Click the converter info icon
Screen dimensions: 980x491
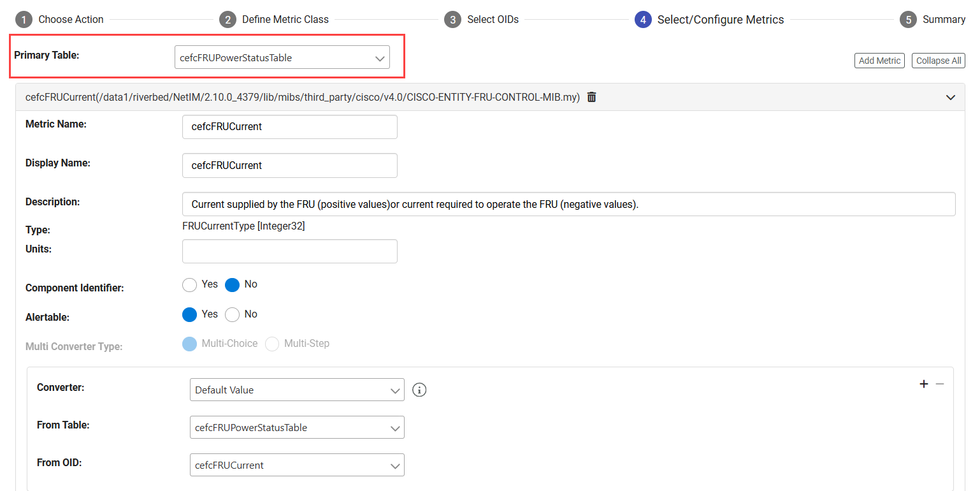[419, 390]
